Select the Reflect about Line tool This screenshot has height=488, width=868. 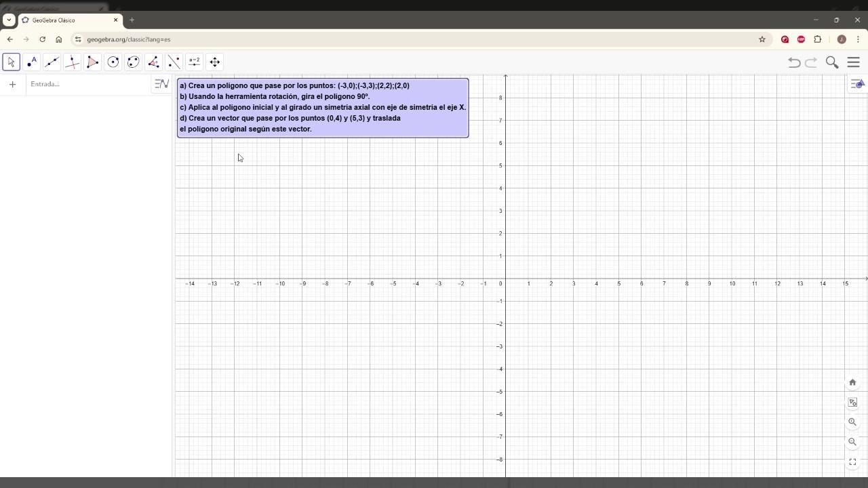(174, 62)
